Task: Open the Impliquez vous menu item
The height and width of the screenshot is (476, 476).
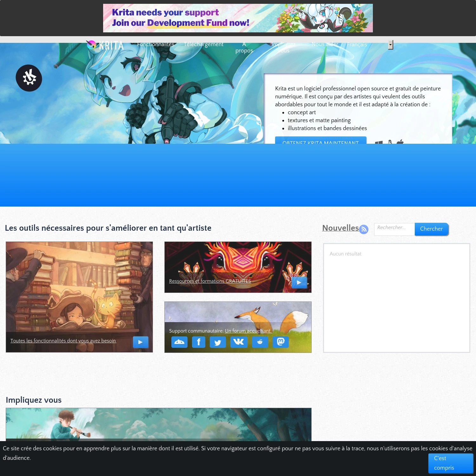Action: coord(283,47)
